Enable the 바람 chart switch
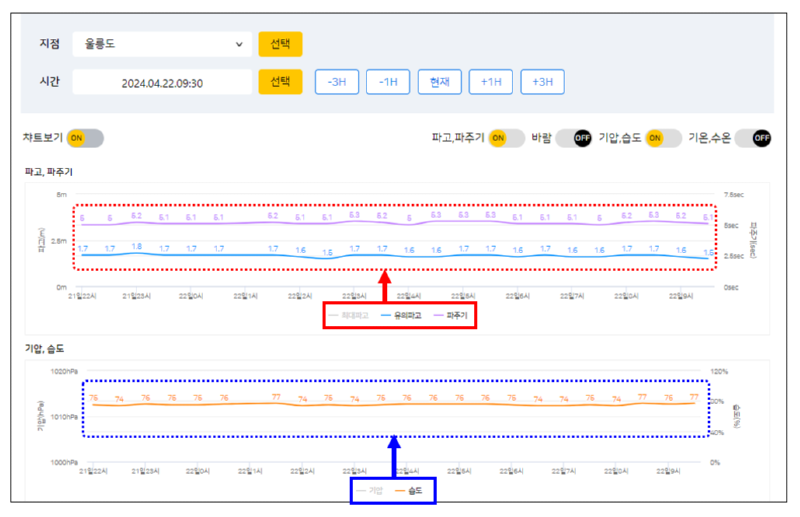The height and width of the screenshot is (517, 800). click(573, 138)
